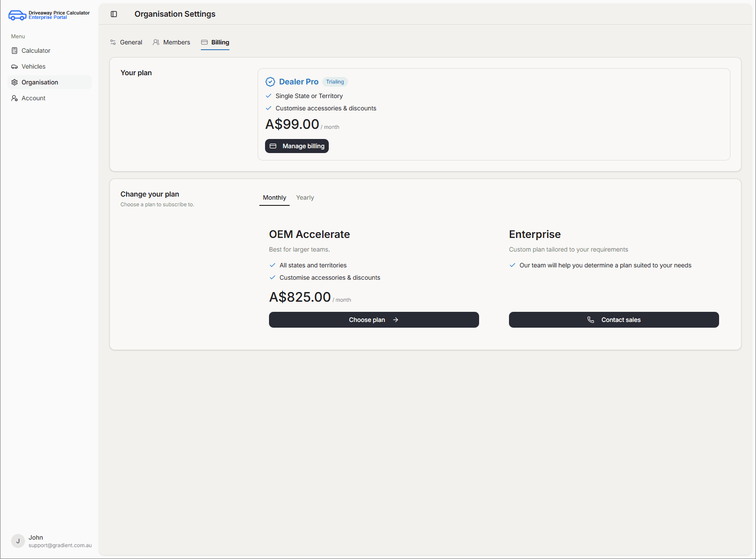Click Contact sales for Enterprise

pos(614,320)
